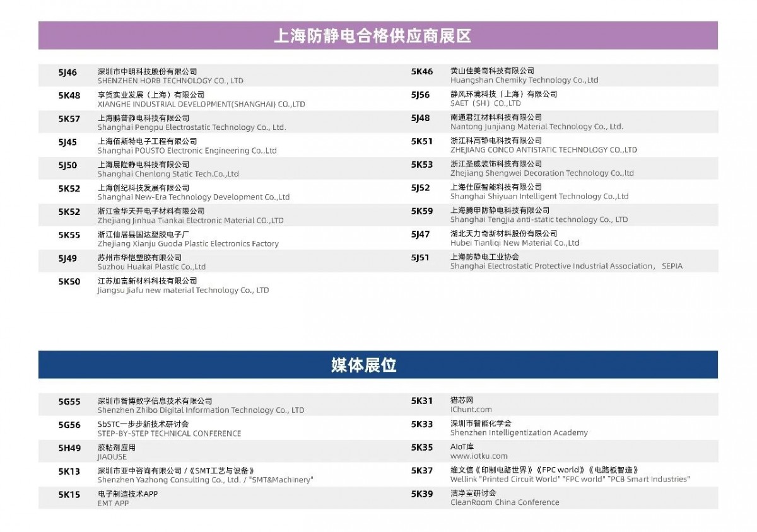Click Jiangsu Jiafu new material Technology entry
Image resolution: width=757 pixels, height=532 pixels.
(x=183, y=290)
